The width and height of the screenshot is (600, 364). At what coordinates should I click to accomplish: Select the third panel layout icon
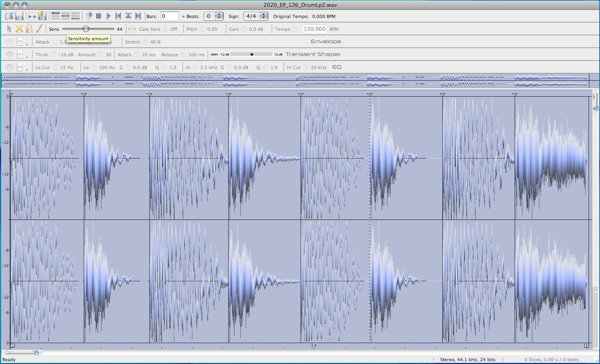pos(76,16)
